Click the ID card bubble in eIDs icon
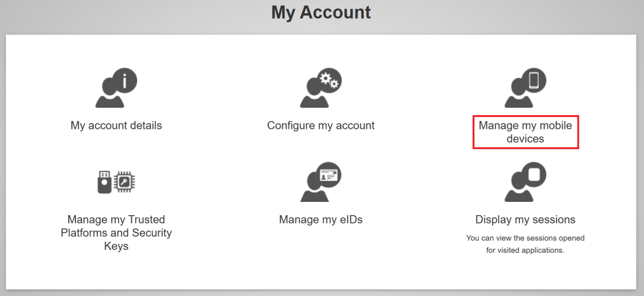644x296 pixels. (x=329, y=174)
